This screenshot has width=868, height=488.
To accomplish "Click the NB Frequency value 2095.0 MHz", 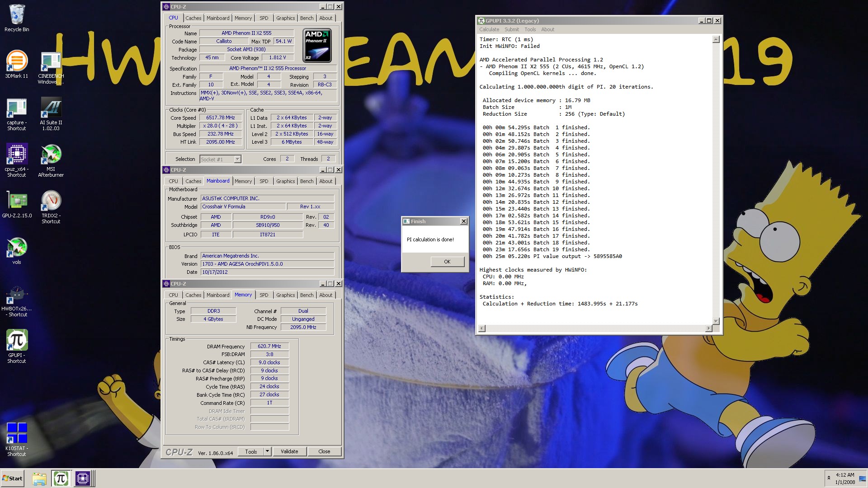I will pyautogui.click(x=303, y=327).
